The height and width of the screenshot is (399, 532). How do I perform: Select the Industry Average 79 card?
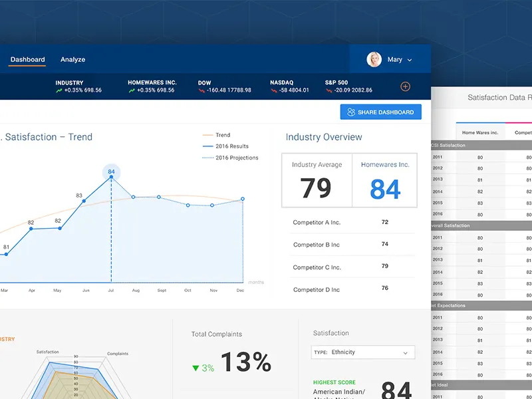(x=317, y=180)
